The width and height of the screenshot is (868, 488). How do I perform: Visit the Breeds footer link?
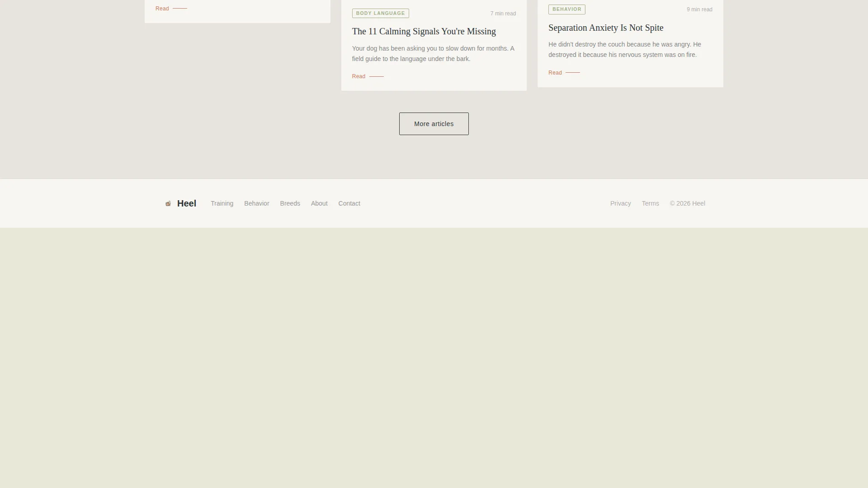click(290, 203)
